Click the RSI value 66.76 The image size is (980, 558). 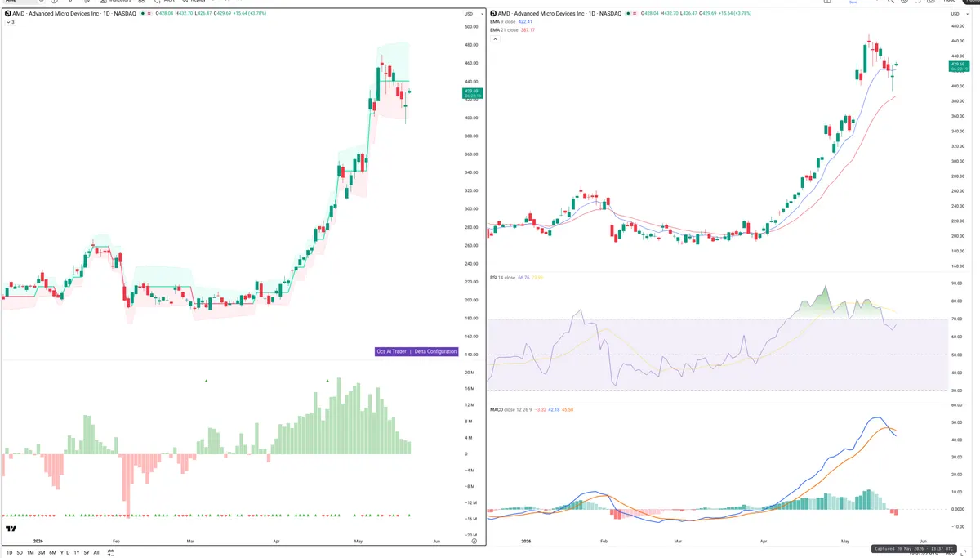[x=523, y=278]
